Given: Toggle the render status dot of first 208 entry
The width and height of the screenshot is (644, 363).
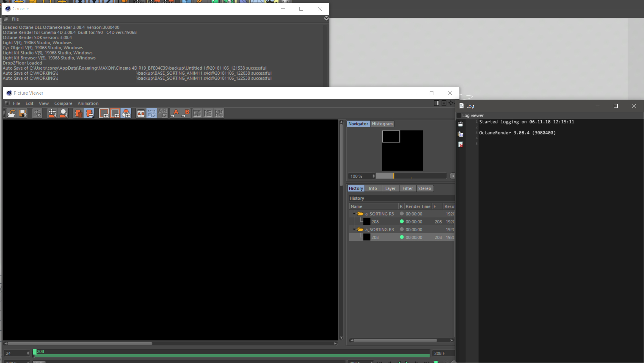Looking at the screenshot, I should tap(401, 222).
